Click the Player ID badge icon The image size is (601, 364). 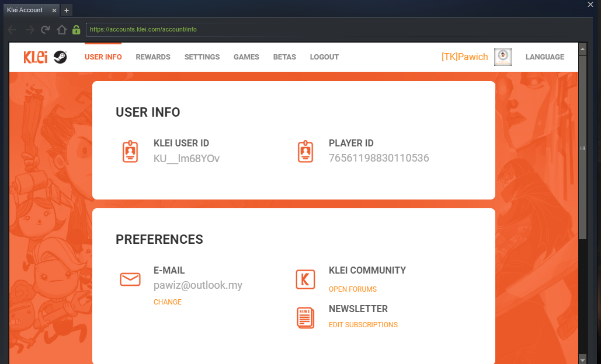click(x=305, y=152)
